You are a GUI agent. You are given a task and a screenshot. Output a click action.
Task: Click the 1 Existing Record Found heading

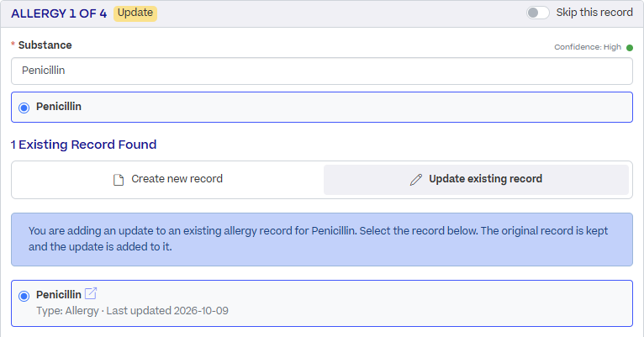click(x=83, y=145)
